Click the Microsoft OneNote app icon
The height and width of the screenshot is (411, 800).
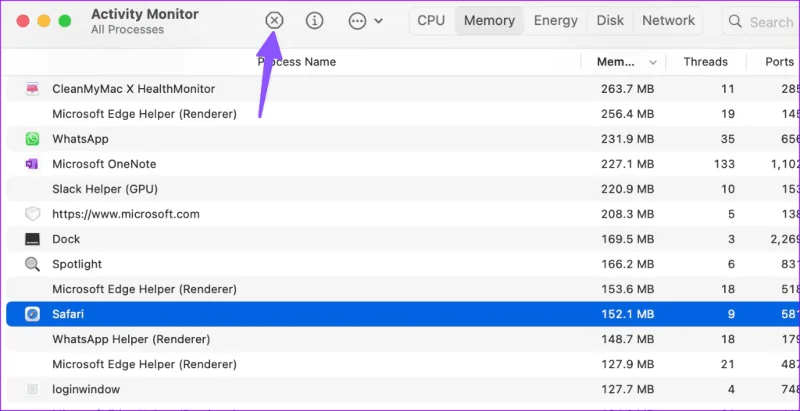[32, 164]
